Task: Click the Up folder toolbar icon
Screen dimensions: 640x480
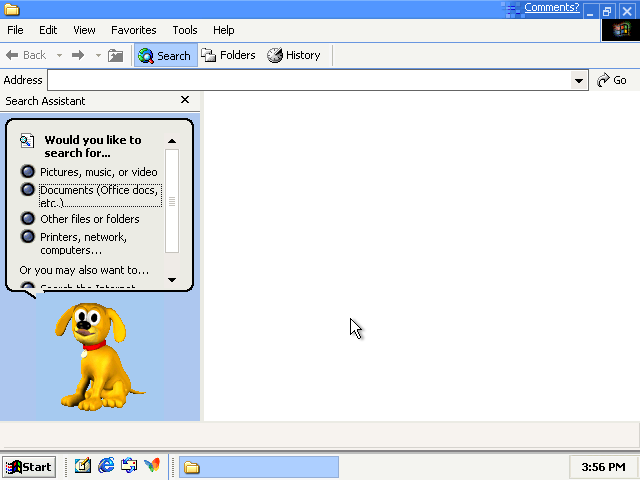Action: pyautogui.click(x=116, y=55)
